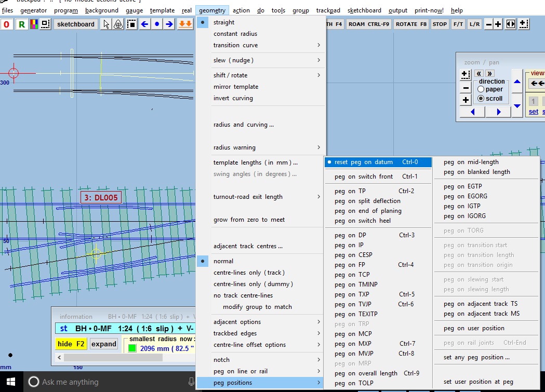
Task: Click the blue right arrow toolbar icon
Action: pyautogui.click(x=169, y=24)
